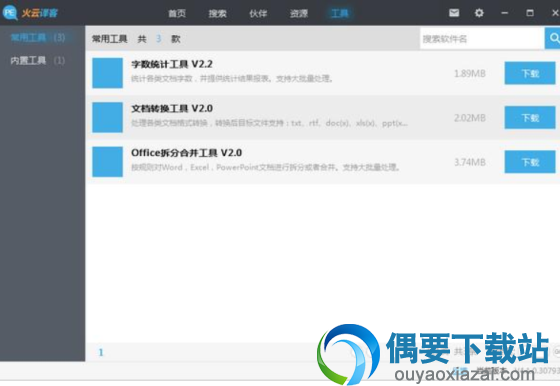Switch to the 资源 tab
The height and width of the screenshot is (386, 560).
(299, 14)
